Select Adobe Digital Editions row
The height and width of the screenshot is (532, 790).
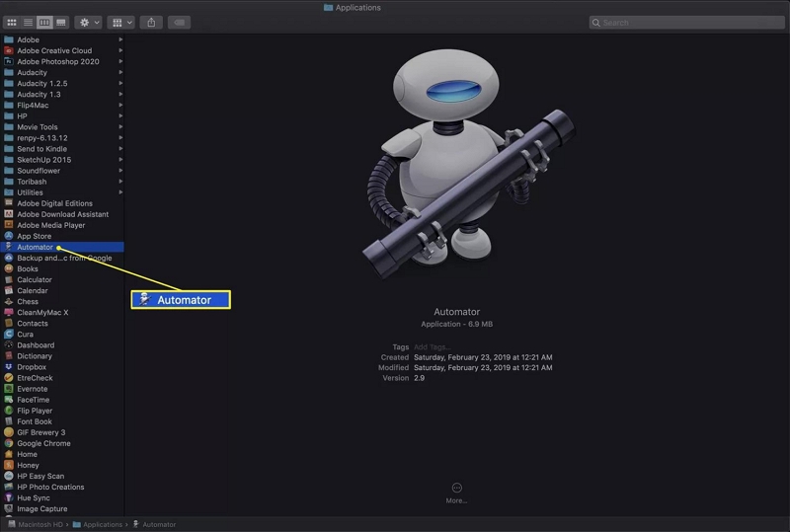tap(62, 203)
